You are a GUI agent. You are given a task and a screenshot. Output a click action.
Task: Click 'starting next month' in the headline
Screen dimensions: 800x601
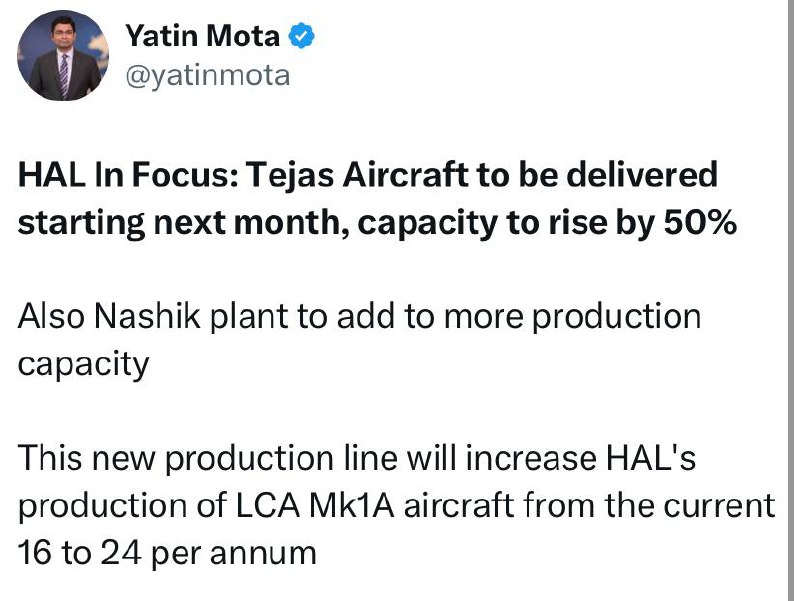click(x=183, y=223)
